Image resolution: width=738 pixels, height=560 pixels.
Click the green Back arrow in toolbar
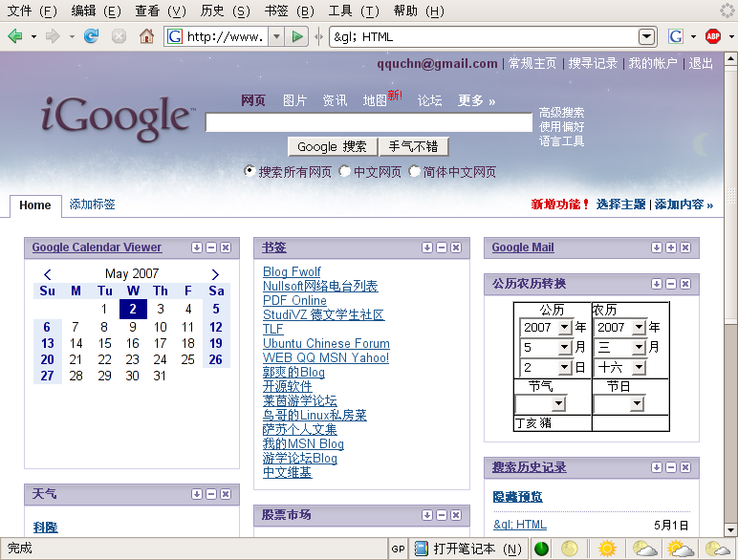[15, 36]
